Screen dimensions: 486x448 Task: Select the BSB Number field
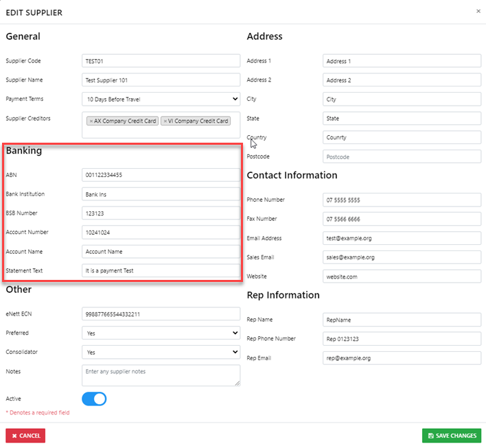point(161,213)
